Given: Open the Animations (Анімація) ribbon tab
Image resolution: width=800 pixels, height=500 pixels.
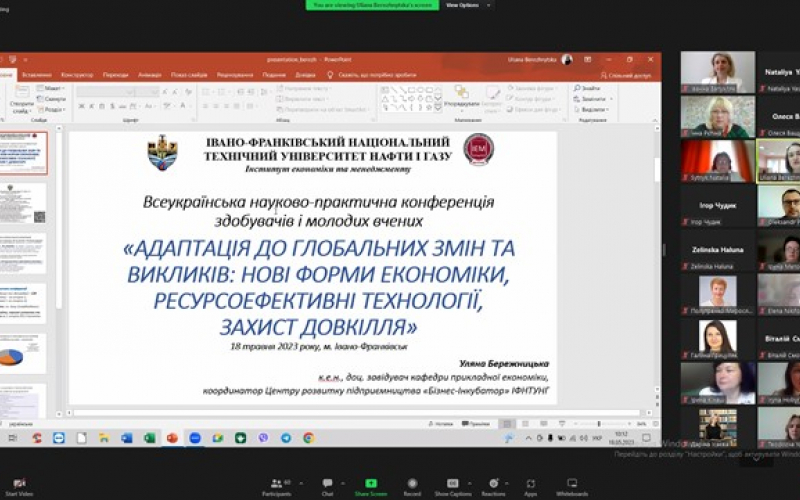Looking at the screenshot, I should 149,75.
